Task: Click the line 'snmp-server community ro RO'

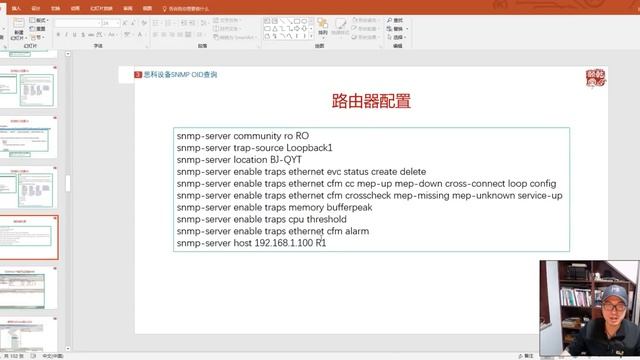Action: [242, 136]
